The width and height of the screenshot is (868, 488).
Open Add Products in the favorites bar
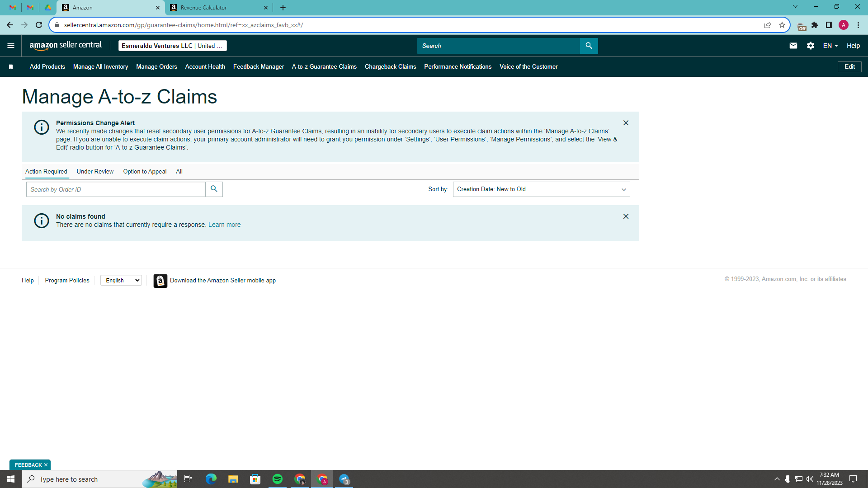pyautogui.click(x=47, y=67)
